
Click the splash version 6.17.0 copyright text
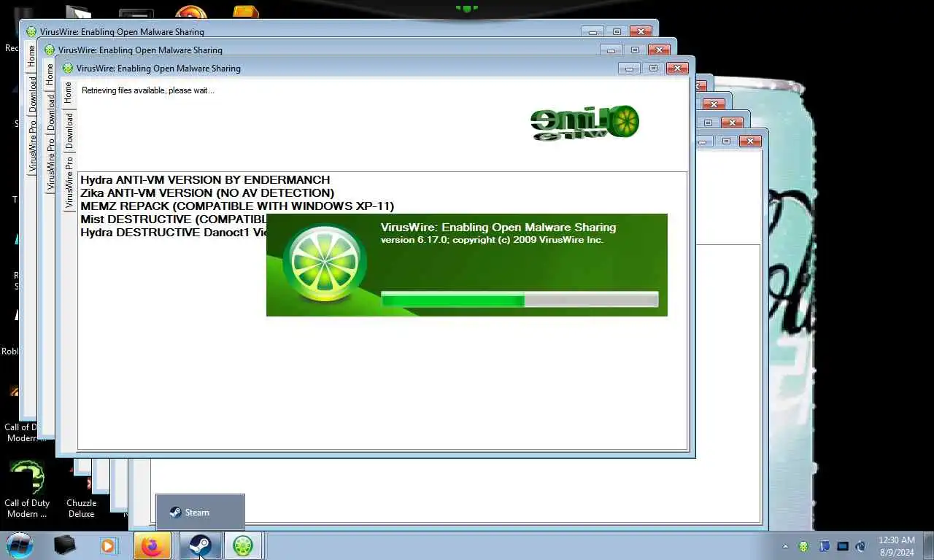492,239
